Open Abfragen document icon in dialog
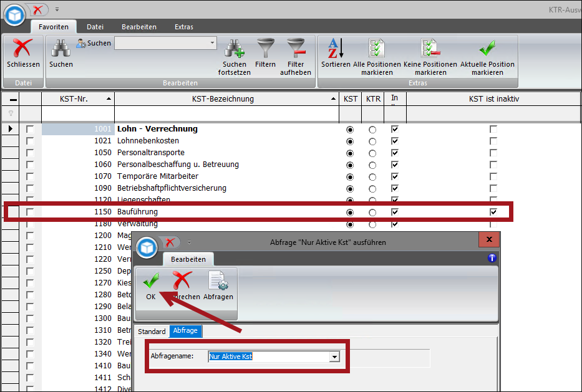582x392 pixels. pos(218,282)
